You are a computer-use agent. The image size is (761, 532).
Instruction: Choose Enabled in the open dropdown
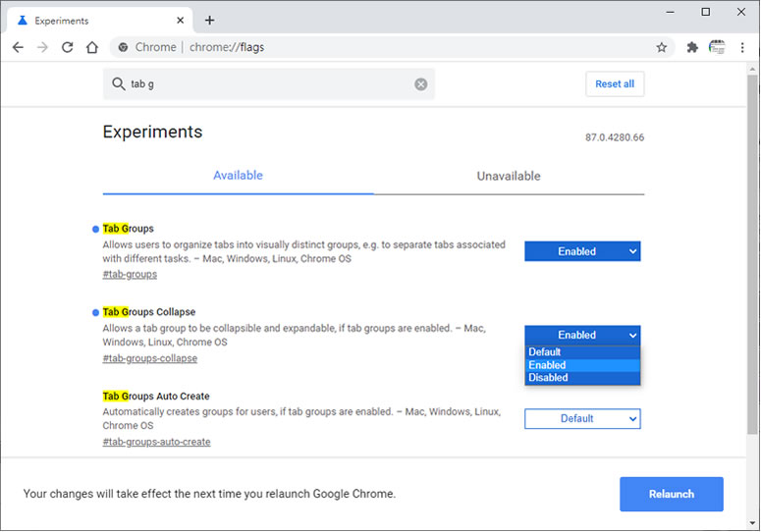pyautogui.click(x=582, y=365)
